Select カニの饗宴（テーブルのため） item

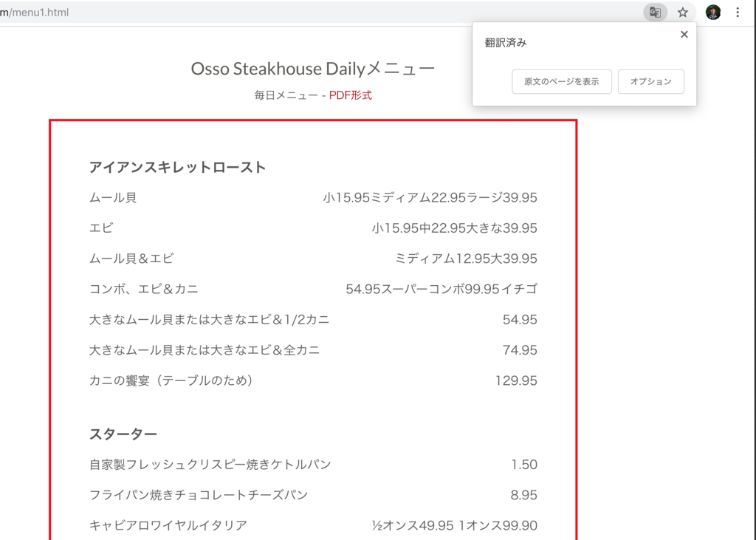[x=171, y=380]
